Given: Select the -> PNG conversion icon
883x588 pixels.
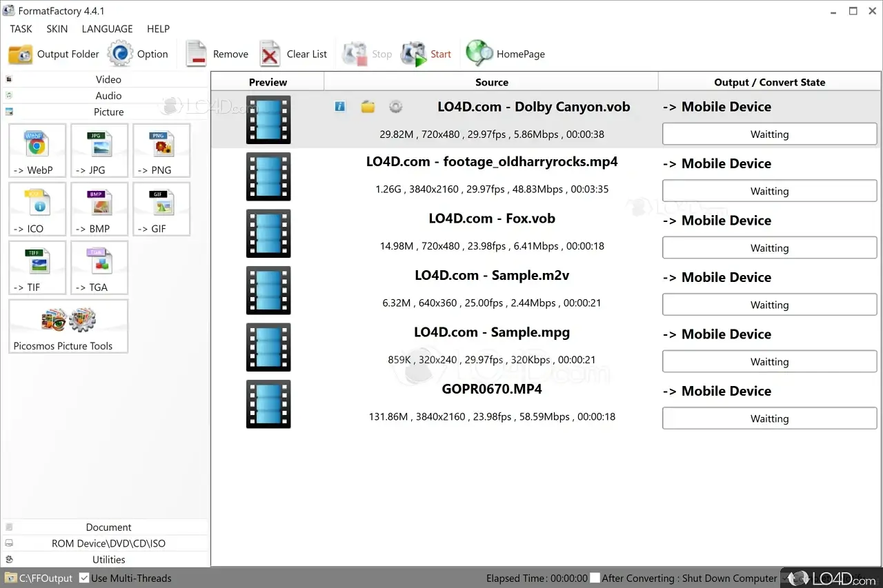Looking at the screenshot, I should [x=161, y=150].
